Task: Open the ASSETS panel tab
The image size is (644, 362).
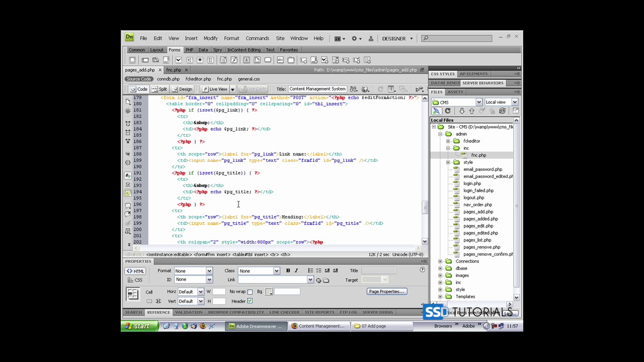Action: [455, 92]
